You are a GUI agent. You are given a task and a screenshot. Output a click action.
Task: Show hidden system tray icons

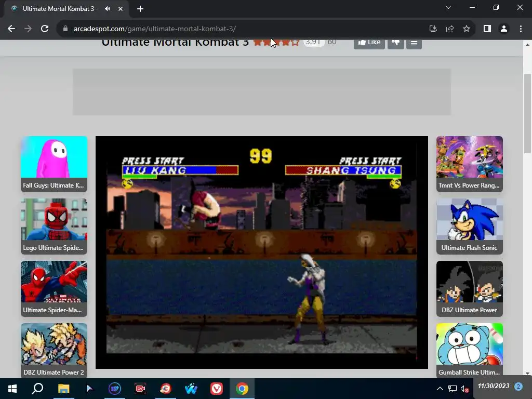[x=440, y=389]
